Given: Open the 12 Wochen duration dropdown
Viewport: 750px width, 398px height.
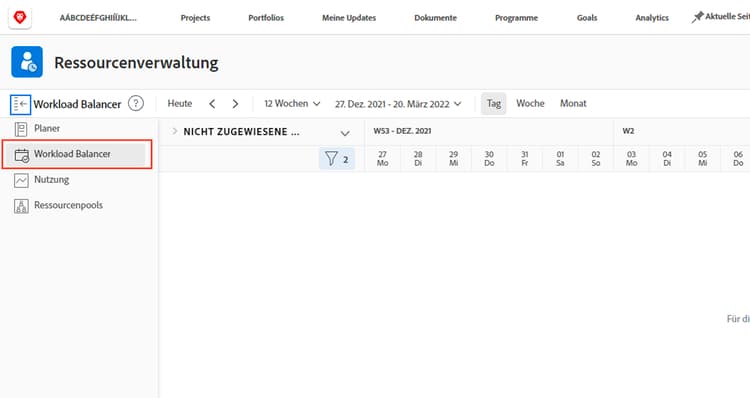Looking at the screenshot, I should point(292,104).
